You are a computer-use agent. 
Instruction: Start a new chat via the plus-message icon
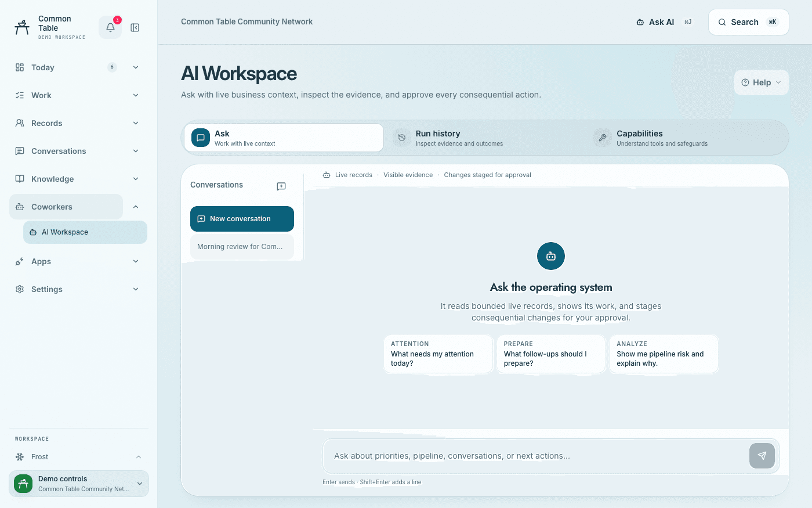click(x=281, y=186)
